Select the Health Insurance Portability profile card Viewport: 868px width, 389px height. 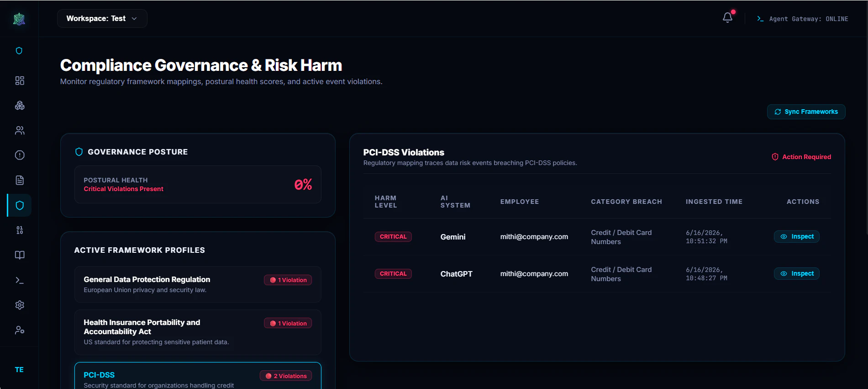(x=198, y=332)
